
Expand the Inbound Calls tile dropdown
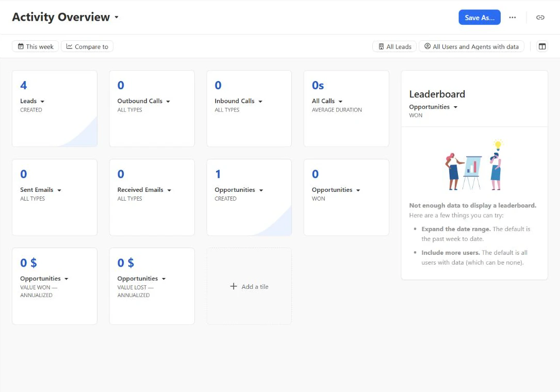click(x=260, y=102)
